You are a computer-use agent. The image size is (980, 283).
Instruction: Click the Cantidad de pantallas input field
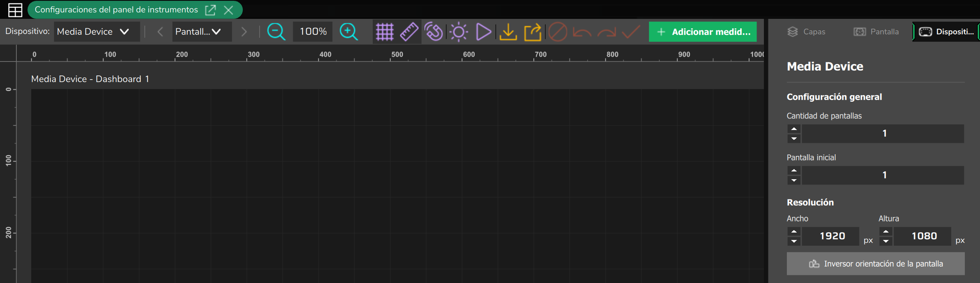[883, 134]
